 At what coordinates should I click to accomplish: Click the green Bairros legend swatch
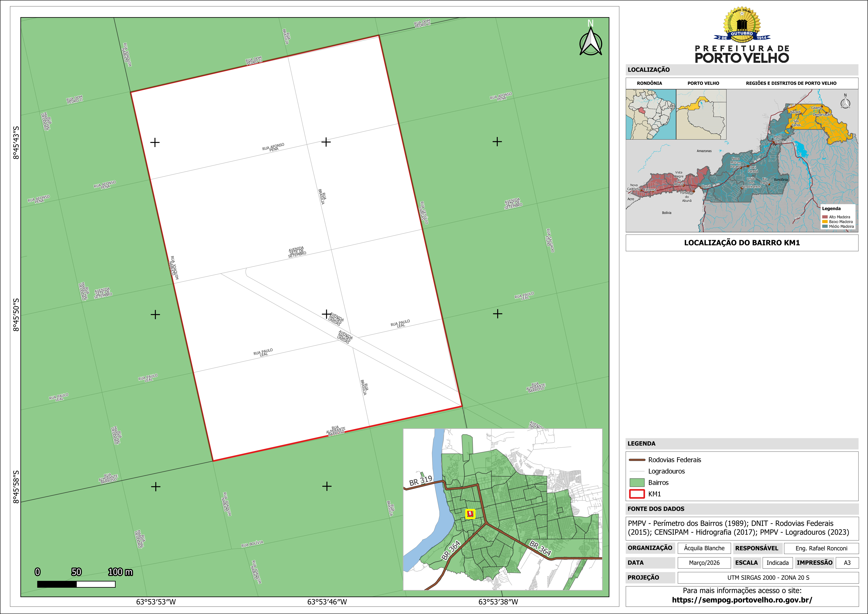(637, 483)
